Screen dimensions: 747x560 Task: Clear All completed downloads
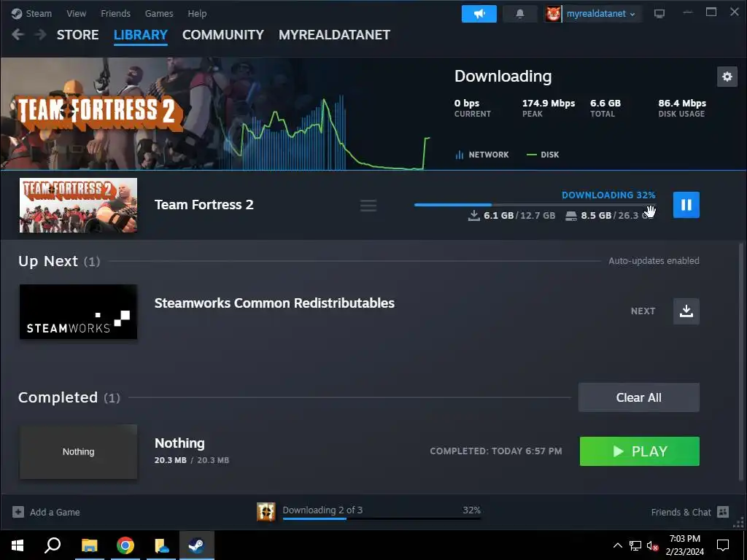(x=639, y=397)
